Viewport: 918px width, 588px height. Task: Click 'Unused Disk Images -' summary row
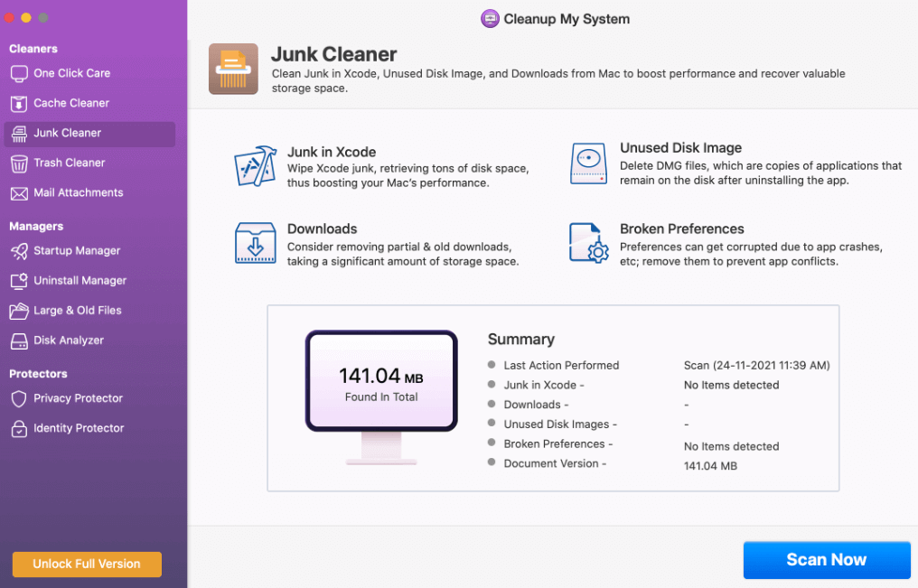point(559,425)
